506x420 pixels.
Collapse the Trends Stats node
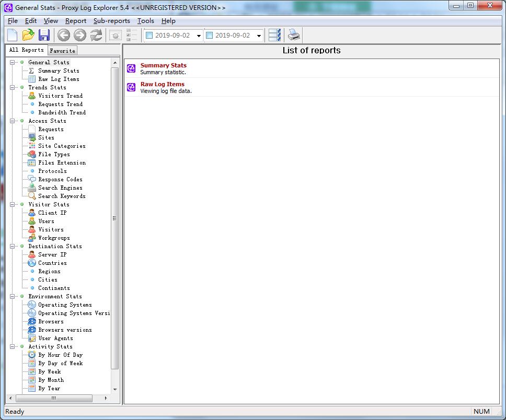tap(12, 87)
